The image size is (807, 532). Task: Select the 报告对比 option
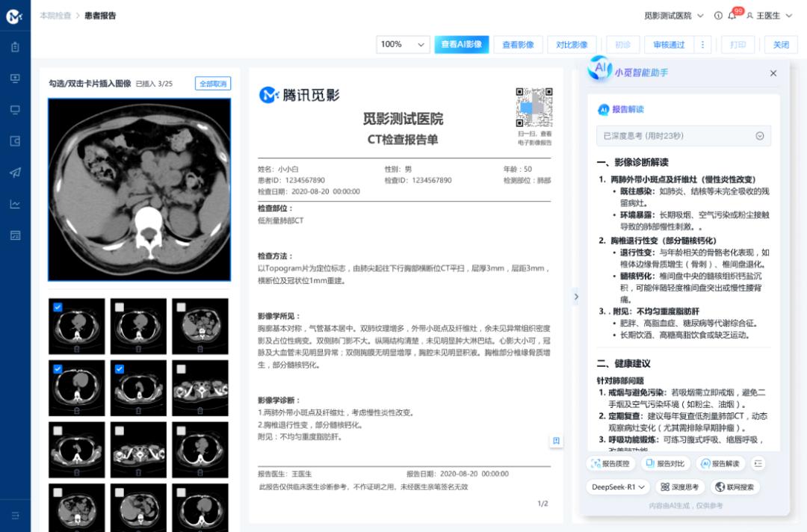tap(666, 463)
